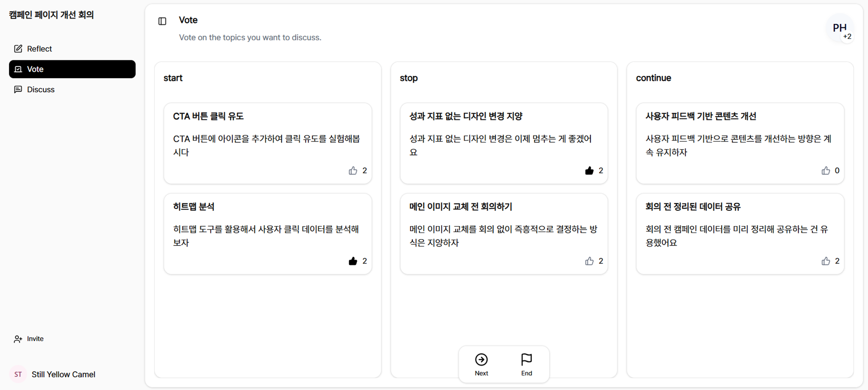This screenshot has height=390, width=868.
Task: Select the Vote stage in sidebar
Action: tap(72, 69)
